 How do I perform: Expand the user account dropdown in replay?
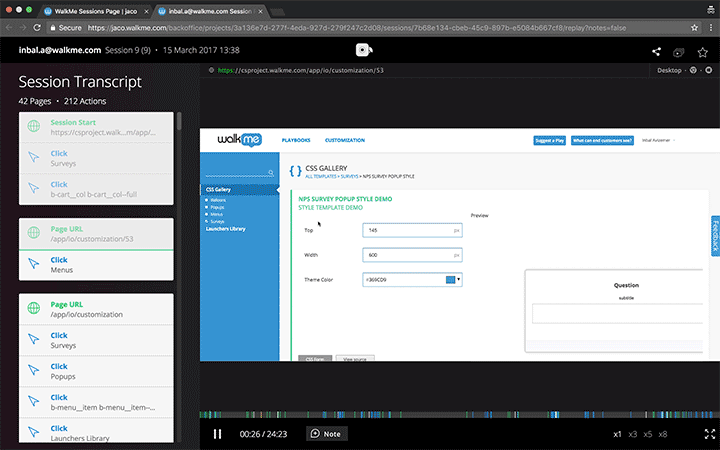click(658, 141)
